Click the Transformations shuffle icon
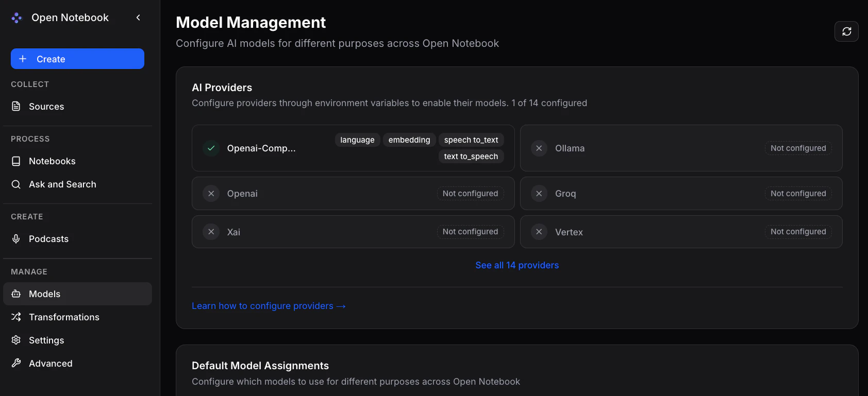Screen dimensions: 868x396 [16, 317]
